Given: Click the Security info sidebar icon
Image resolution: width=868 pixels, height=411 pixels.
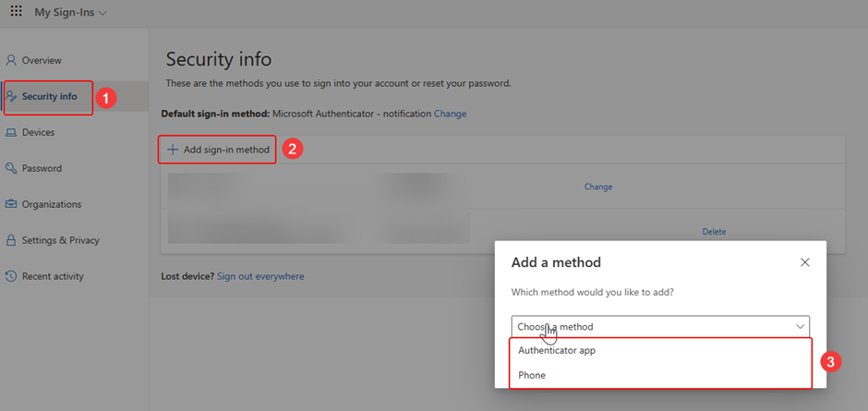Looking at the screenshot, I should pos(11,96).
